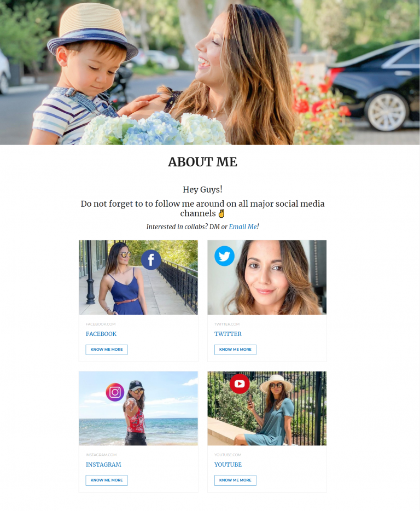
Task: Click the hand emoji after 'channels'
Action: (221, 214)
